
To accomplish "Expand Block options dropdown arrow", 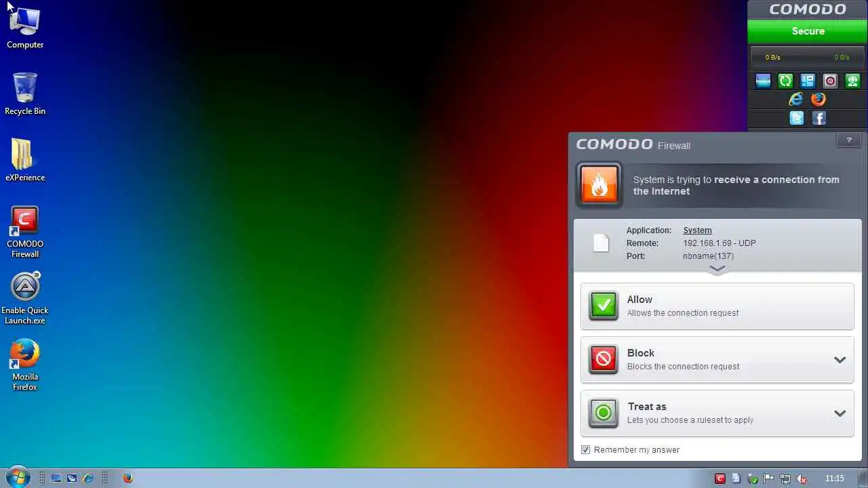I will click(x=840, y=360).
